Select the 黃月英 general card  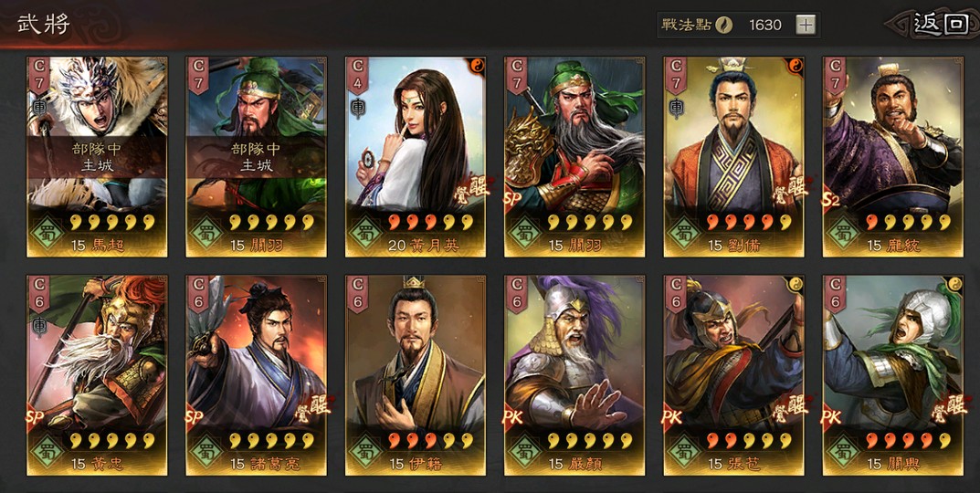pos(416,157)
